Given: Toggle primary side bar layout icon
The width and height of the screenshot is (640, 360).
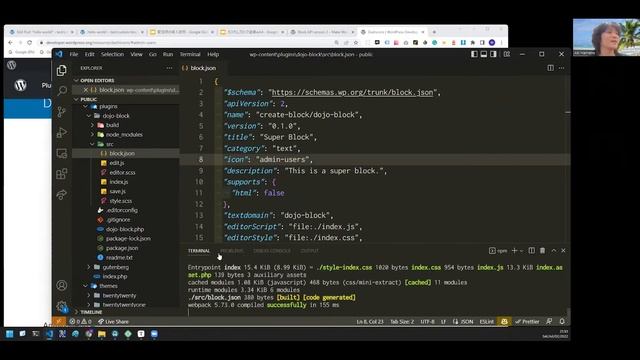Looking at the screenshot, I should click(474, 54).
